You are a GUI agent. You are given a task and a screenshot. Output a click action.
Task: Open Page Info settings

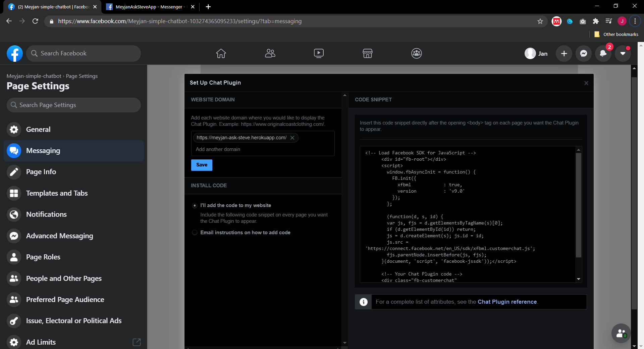(x=73, y=172)
